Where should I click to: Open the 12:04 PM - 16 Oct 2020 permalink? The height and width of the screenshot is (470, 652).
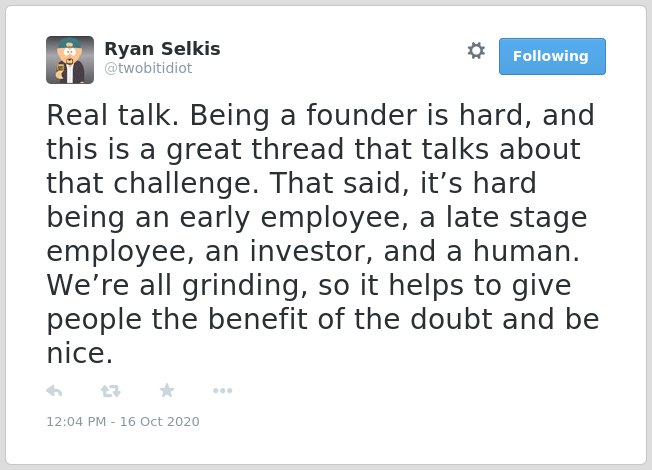coord(123,421)
